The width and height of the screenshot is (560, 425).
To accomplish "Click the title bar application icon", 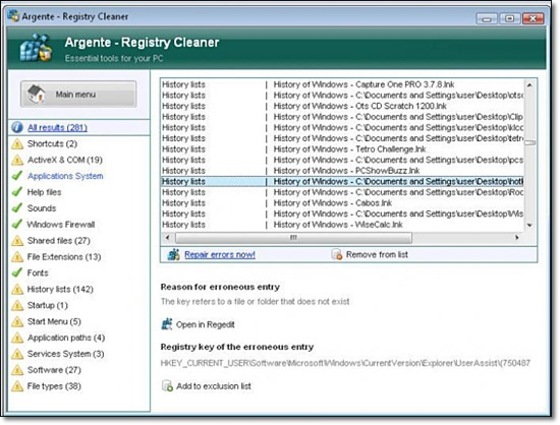I will (14, 16).
